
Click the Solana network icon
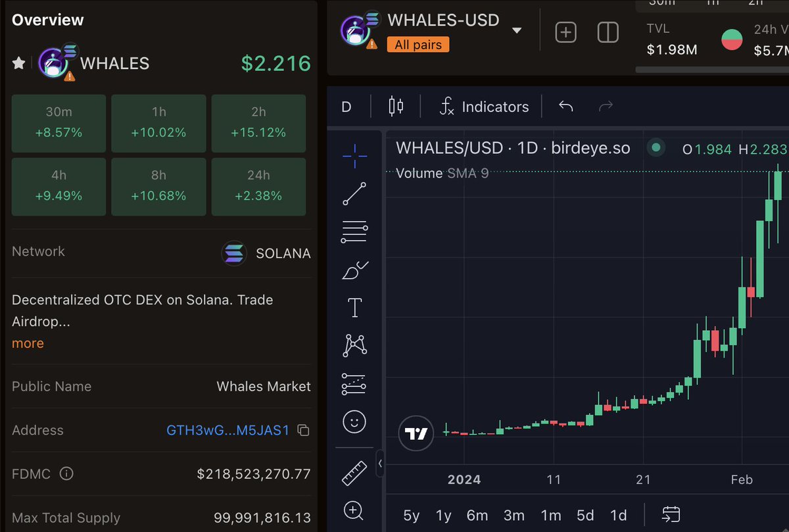(x=233, y=253)
